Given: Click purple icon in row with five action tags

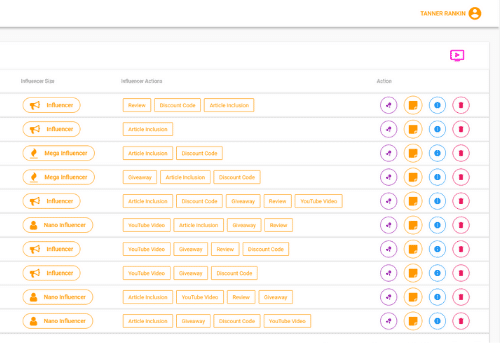Looking at the screenshot, I should [389, 201].
